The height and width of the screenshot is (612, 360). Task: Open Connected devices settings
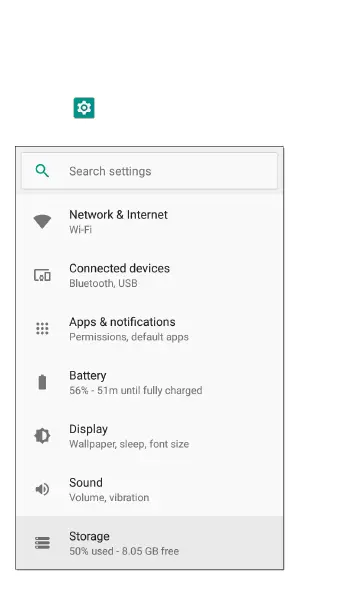(149, 275)
